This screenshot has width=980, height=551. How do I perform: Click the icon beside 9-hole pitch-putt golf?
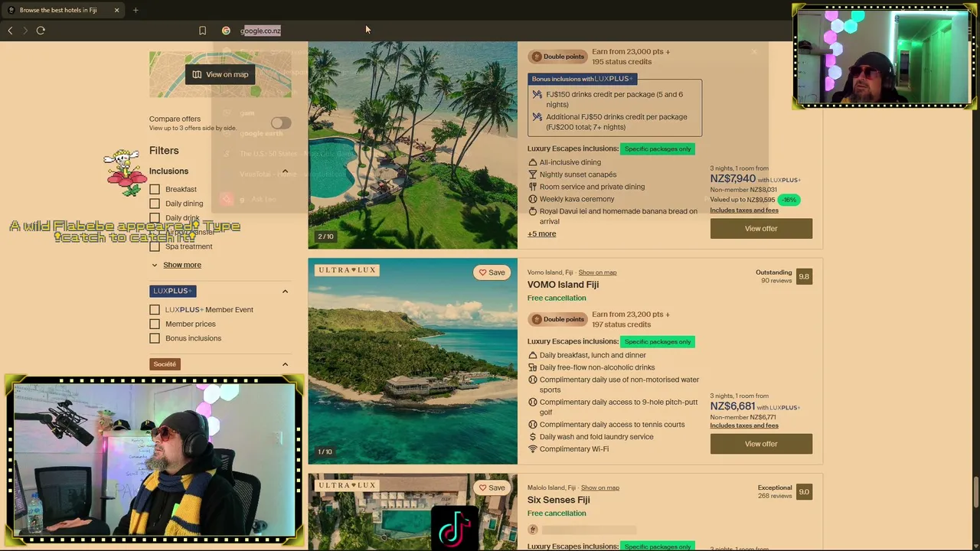pyautogui.click(x=533, y=403)
